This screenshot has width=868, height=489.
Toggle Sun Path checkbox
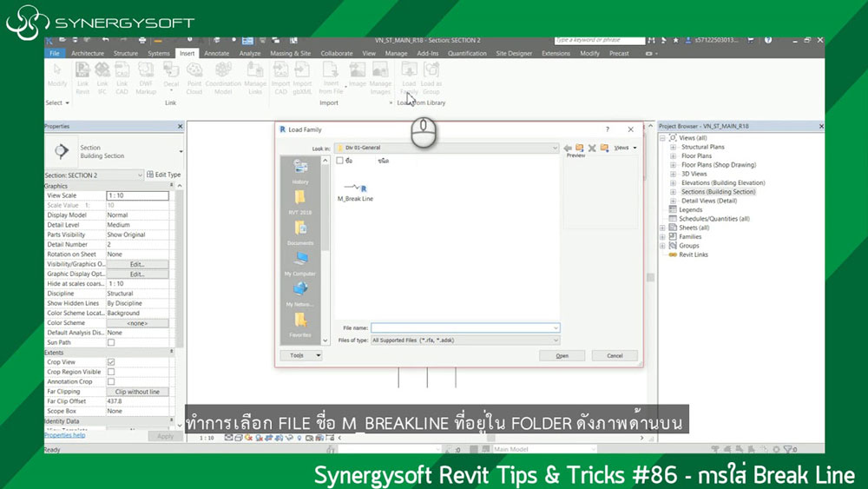111,343
